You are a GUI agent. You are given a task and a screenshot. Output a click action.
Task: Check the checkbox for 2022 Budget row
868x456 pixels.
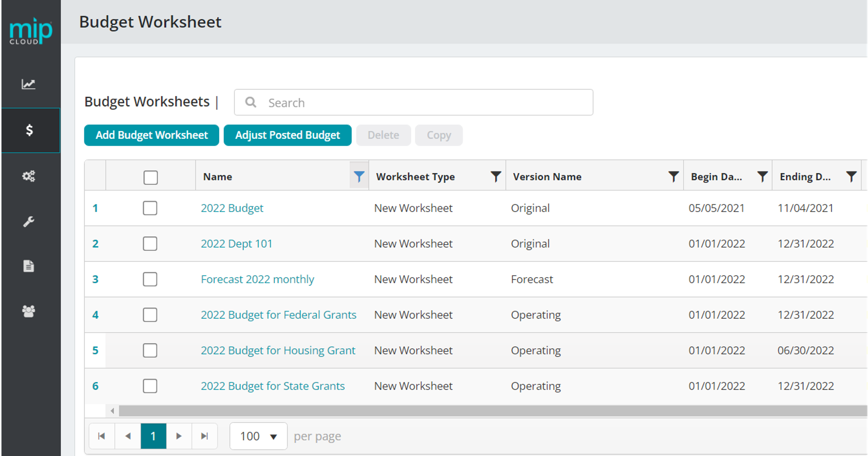[x=150, y=208]
